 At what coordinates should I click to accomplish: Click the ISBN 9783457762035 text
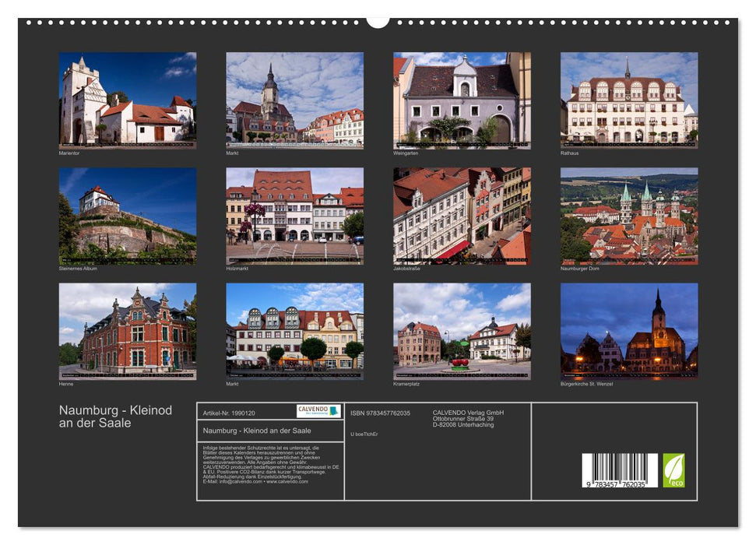click(382, 413)
